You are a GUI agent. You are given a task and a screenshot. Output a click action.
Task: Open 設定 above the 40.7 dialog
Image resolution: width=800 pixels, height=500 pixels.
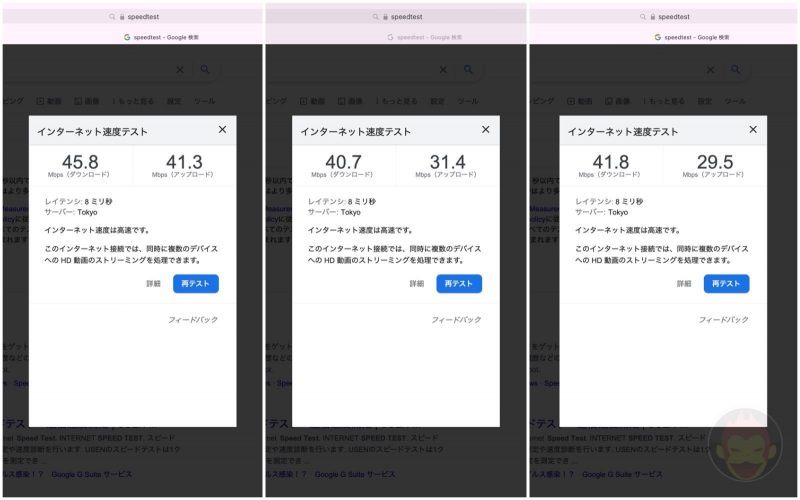tap(437, 101)
